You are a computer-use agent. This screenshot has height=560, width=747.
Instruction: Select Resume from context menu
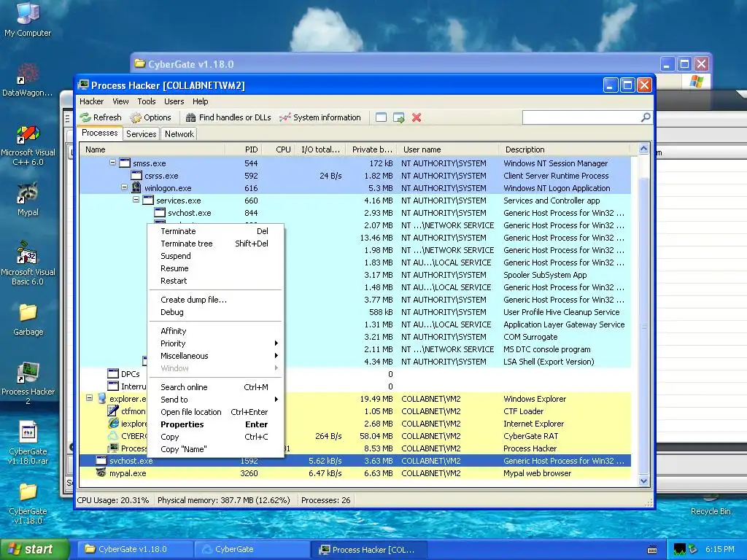tap(215, 268)
